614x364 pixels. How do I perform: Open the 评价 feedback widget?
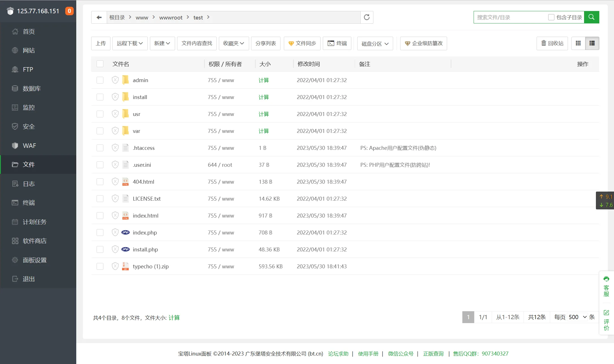pyautogui.click(x=606, y=320)
